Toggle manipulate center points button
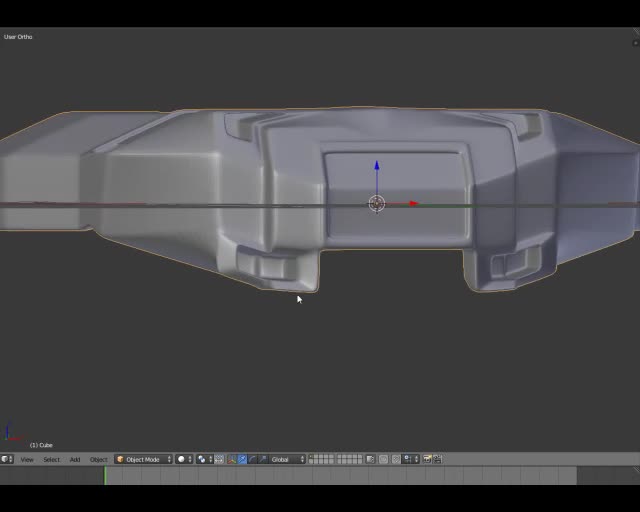640x512 pixels. (219, 459)
